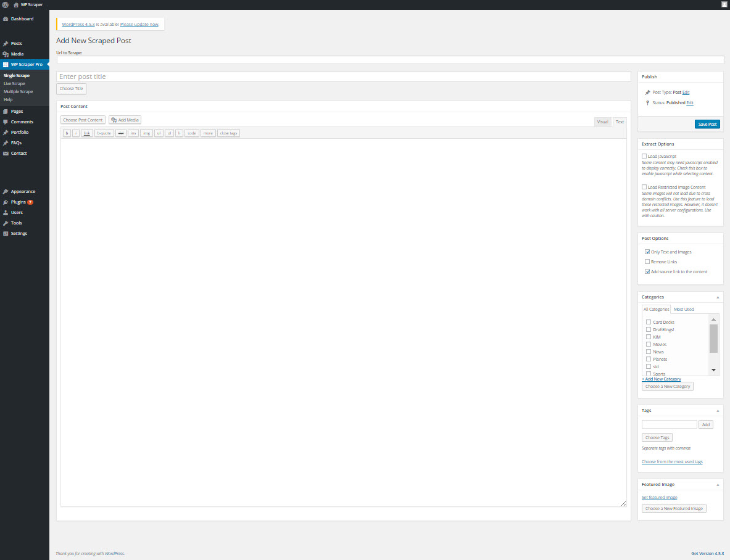The image size is (730, 560).
Task: Click the Choose Post Content button
Action: click(x=83, y=120)
